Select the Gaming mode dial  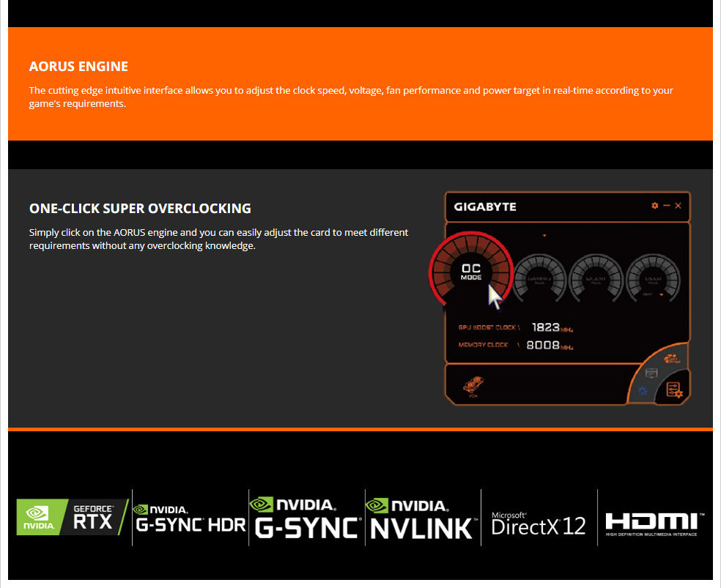click(x=539, y=278)
